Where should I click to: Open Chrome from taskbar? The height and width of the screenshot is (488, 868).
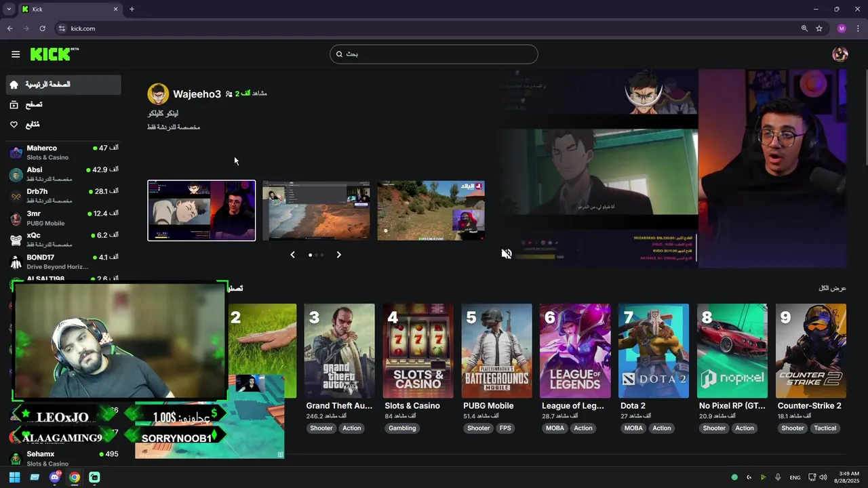click(75, 477)
